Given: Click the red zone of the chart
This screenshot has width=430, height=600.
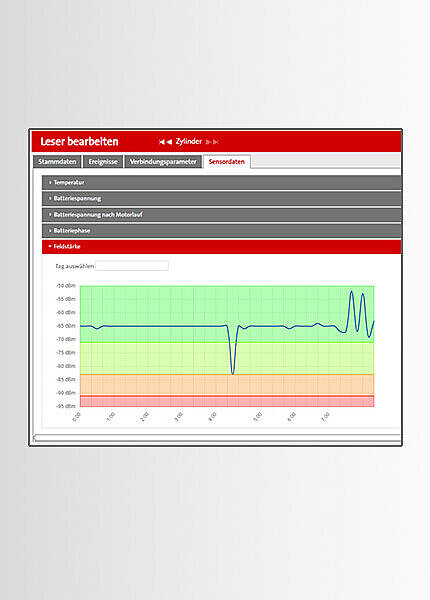Looking at the screenshot, I should pyautogui.click(x=227, y=401).
